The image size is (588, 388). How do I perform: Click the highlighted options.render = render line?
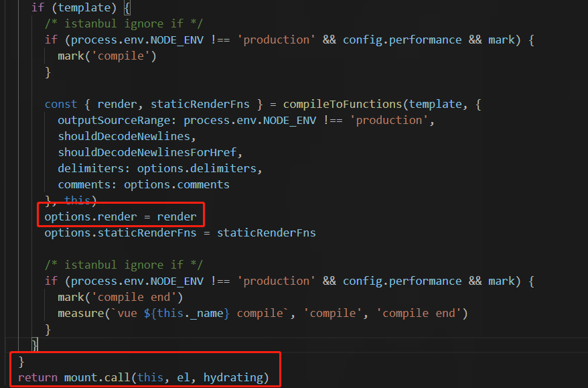click(121, 216)
